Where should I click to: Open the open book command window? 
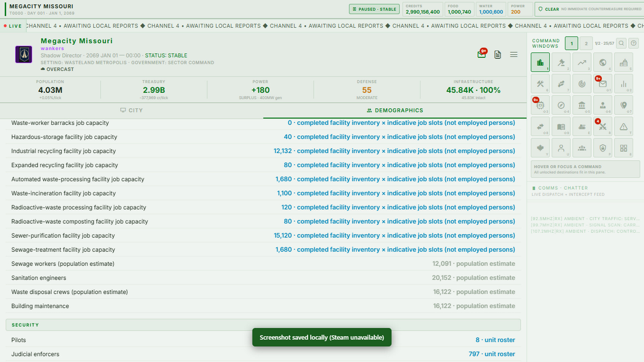tap(561, 127)
